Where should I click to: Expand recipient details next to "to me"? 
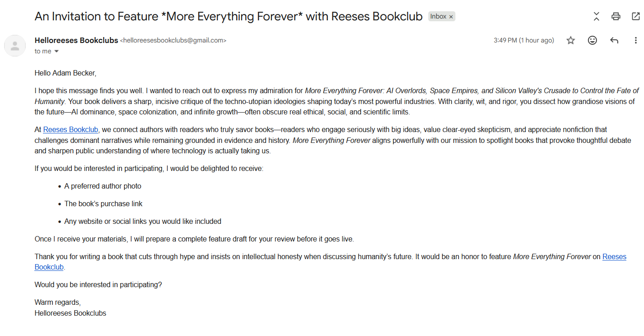(x=57, y=52)
